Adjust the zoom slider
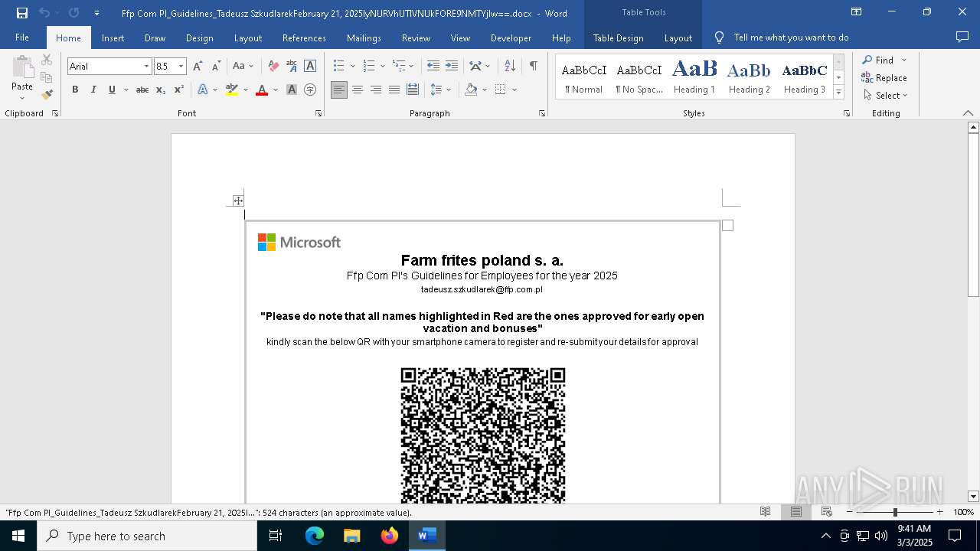980x551 pixels. 894,512
